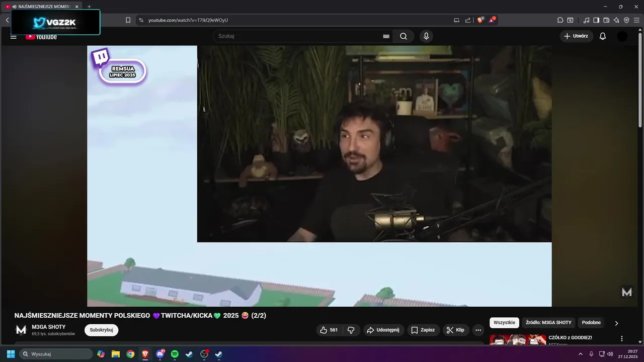Open a new tab with plus button

tap(89, 7)
